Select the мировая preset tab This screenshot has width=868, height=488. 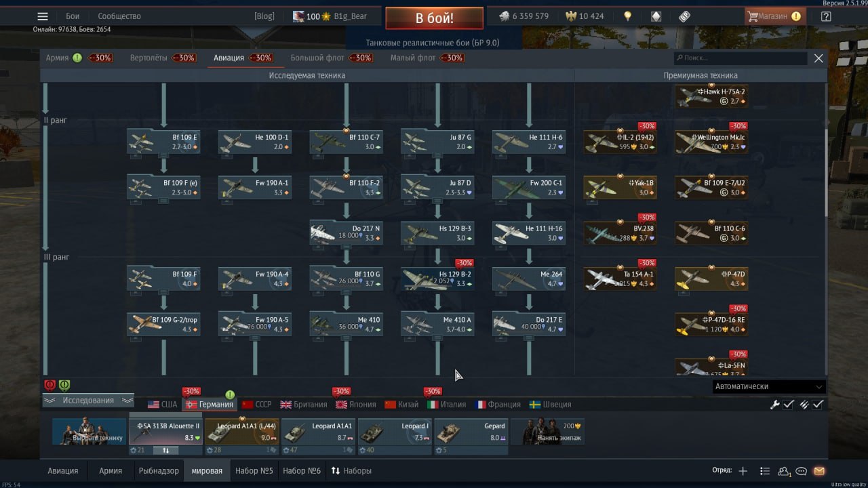click(207, 471)
